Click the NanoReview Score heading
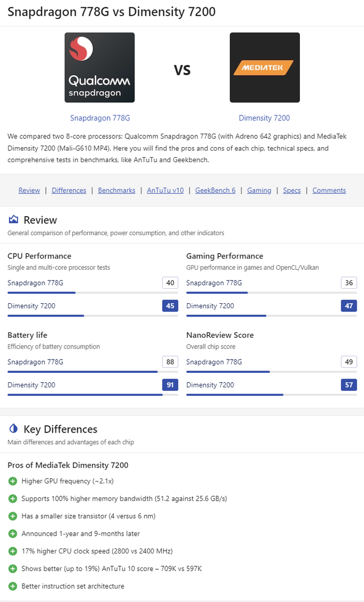 coord(220,335)
